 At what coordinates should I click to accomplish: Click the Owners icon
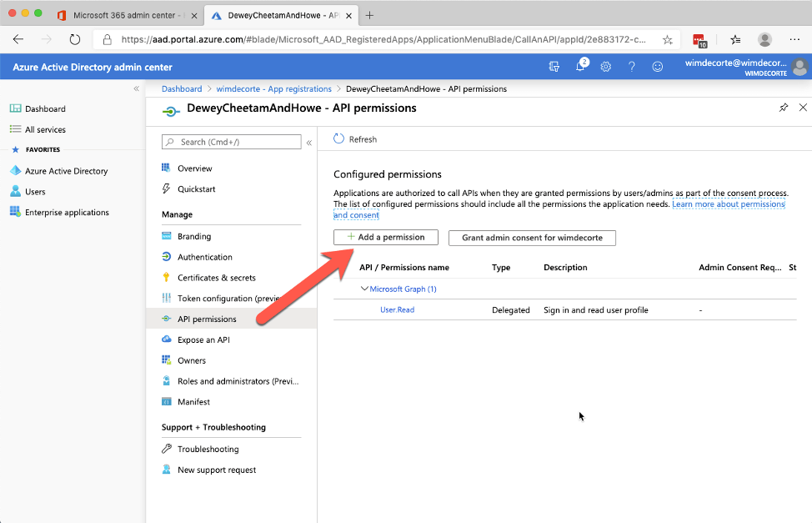166,360
